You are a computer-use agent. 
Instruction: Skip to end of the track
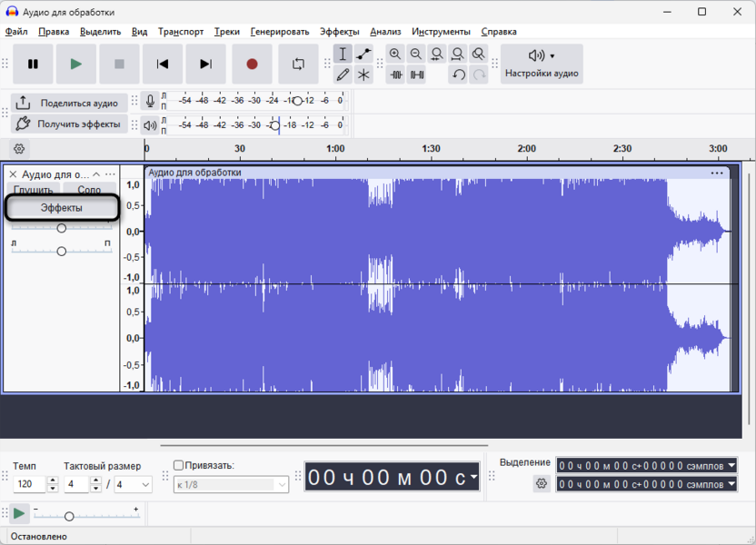coord(206,64)
